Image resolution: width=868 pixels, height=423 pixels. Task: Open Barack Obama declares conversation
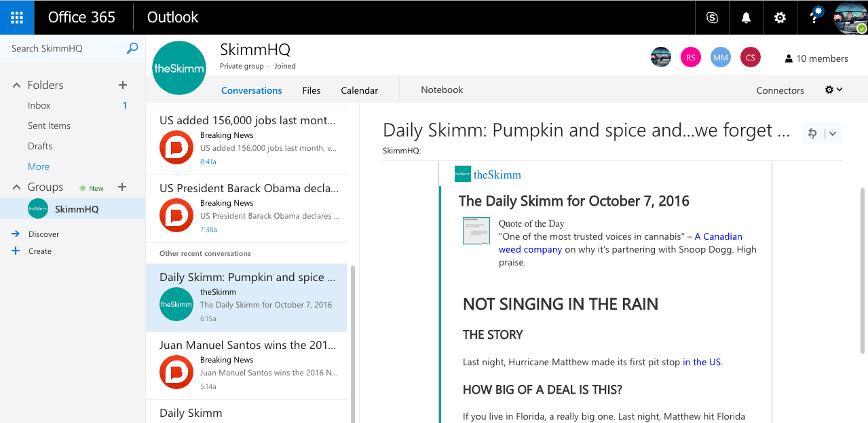[246, 208]
